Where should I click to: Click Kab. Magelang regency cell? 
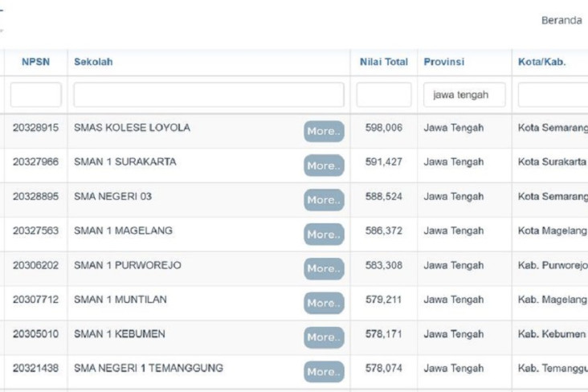[x=553, y=300]
